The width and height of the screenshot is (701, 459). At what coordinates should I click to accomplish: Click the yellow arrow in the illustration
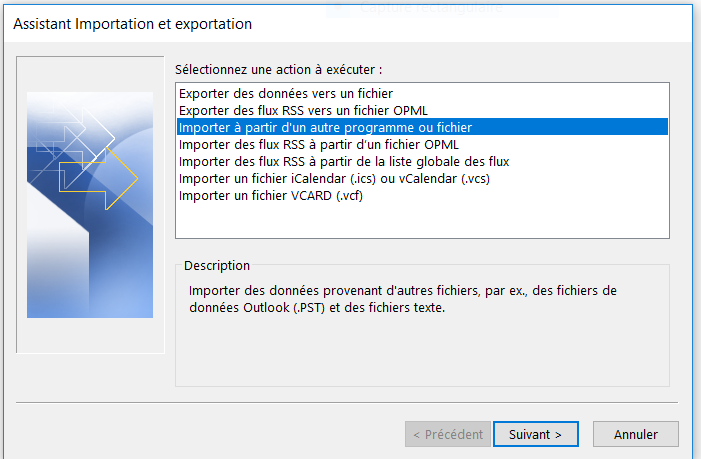pos(98,179)
